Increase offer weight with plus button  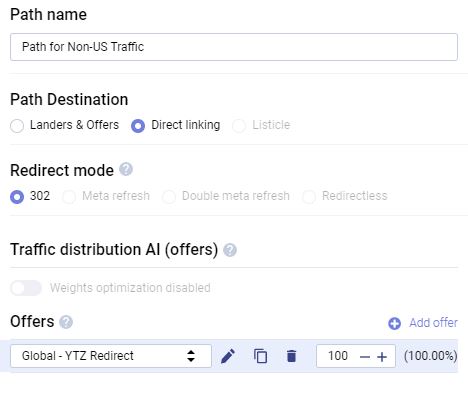click(382, 357)
